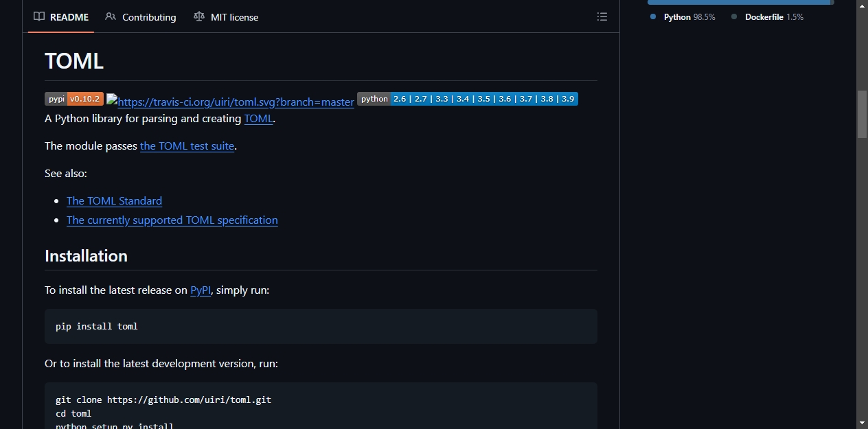Click the scales icon beside MIT license
Screen dimensions: 868x429
tap(199, 17)
